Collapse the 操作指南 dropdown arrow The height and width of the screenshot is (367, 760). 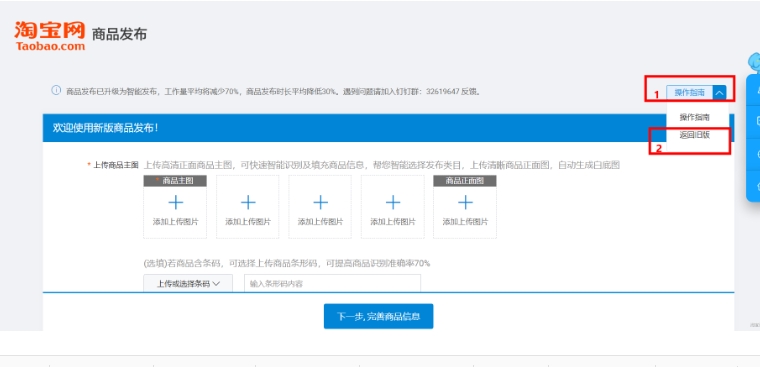pos(720,92)
